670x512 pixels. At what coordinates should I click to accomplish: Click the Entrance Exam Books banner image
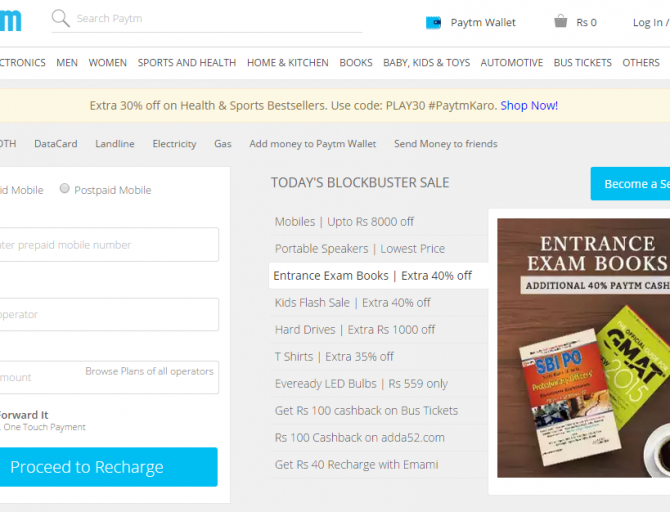[583, 350]
